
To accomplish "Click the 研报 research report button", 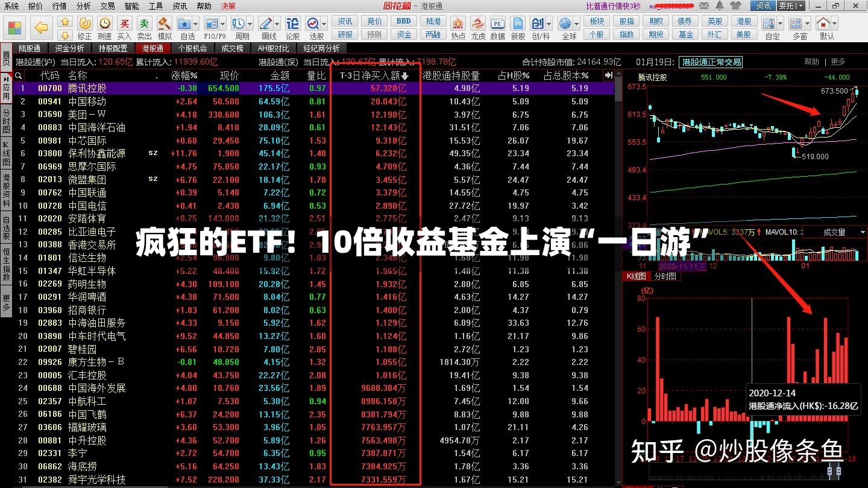I will click(345, 34).
